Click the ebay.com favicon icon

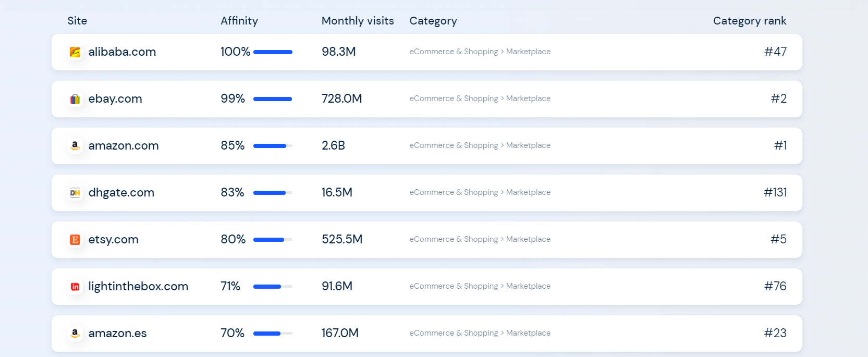click(x=75, y=99)
